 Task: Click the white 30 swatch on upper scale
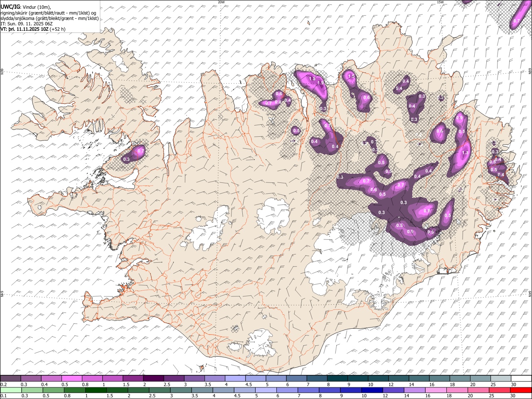[x=521, y=379]
